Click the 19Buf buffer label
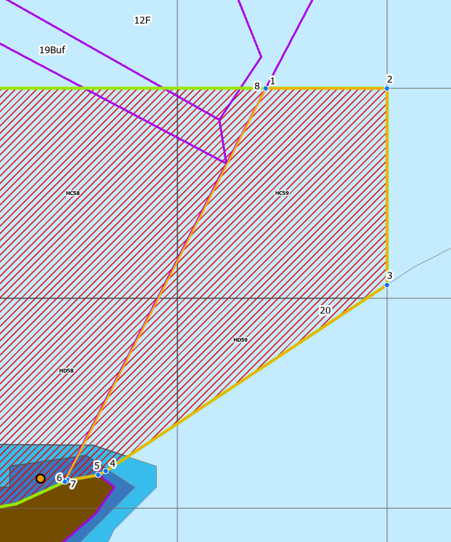Image resolution: width=451 pixels, height=542 pixels. pyautogui.click(x=52, y=50)
